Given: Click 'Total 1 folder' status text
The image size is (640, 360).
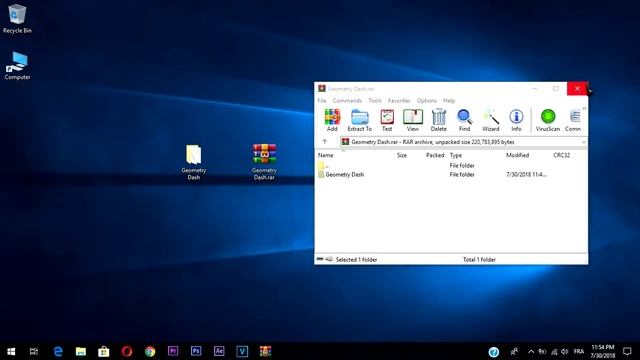Looking at the screenshot, I should pyautogui.click(x=479, y=260).
